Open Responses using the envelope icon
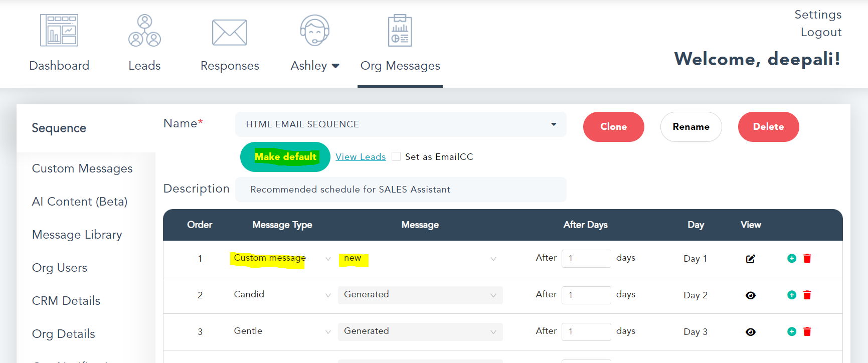 [x=230, y=33]
